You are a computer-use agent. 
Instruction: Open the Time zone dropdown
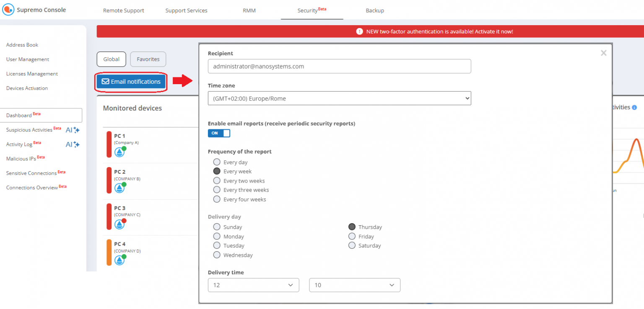click(x=339, y=98)
